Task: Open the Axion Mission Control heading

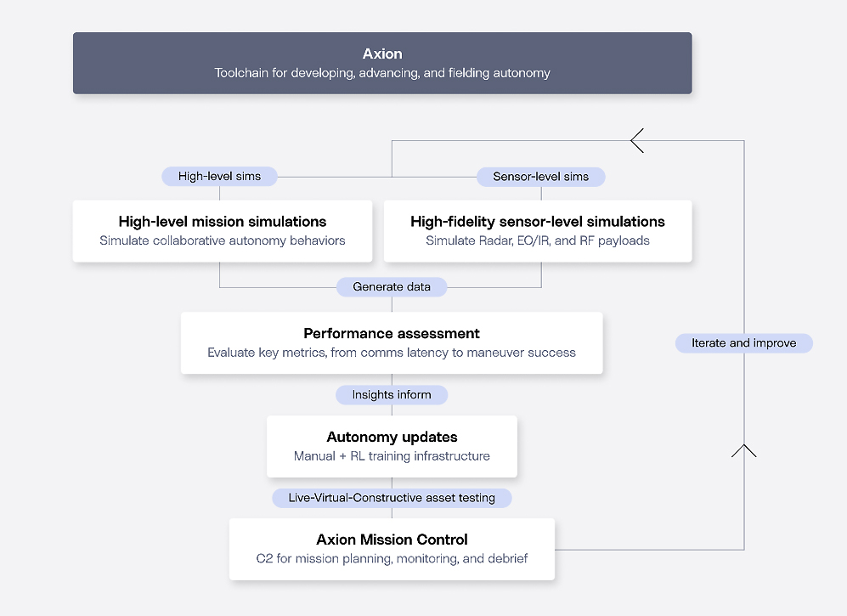Action: (x=392, y=540)
